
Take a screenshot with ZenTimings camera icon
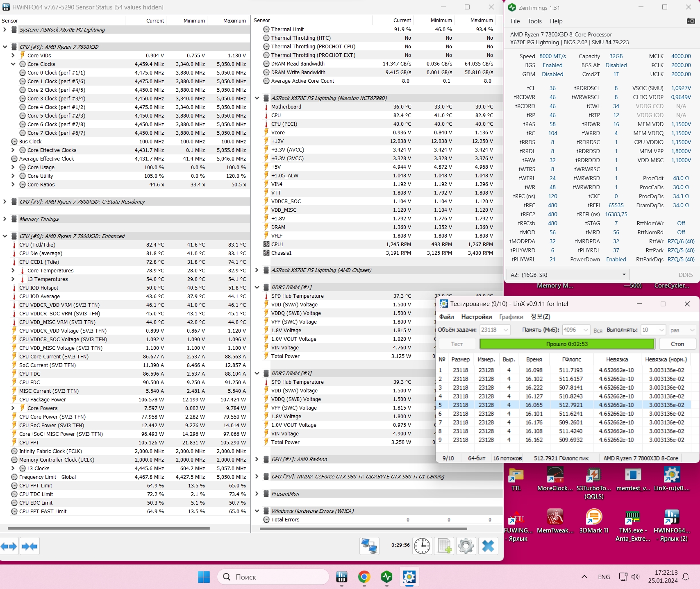[691, 21]
